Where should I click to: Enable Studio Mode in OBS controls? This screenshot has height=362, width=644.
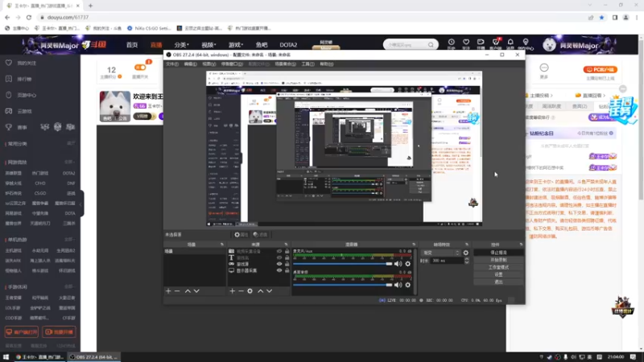(x=498, y=268)
